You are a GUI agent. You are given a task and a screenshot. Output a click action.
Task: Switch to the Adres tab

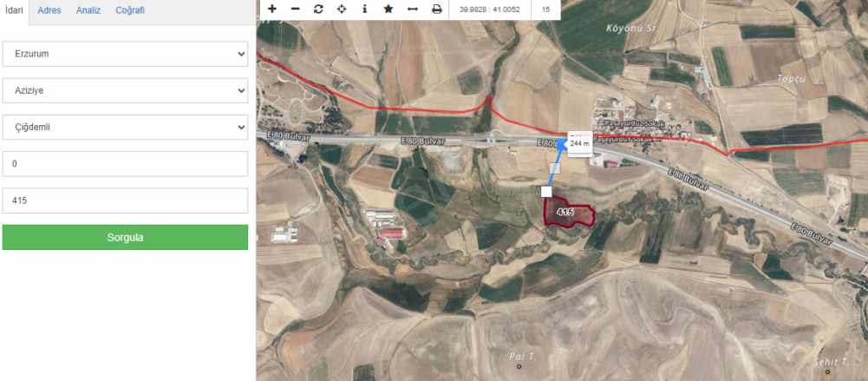click(49, 10)
